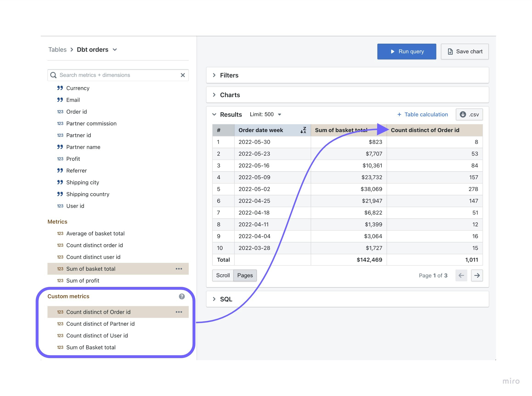Click the search magnifier icon

[x=53, y=75]
